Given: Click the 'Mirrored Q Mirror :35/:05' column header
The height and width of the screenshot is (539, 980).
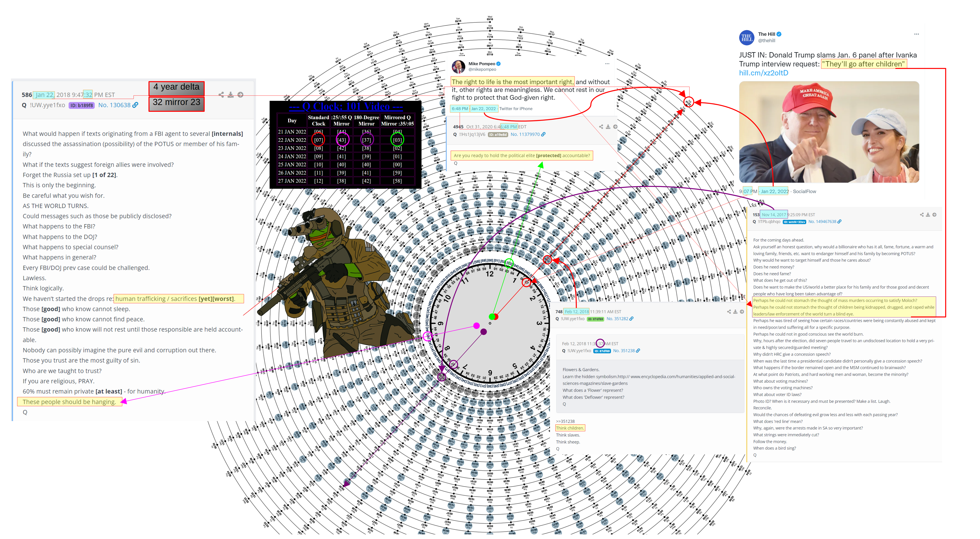Looking at the screenshot, I should pos(397,120).
